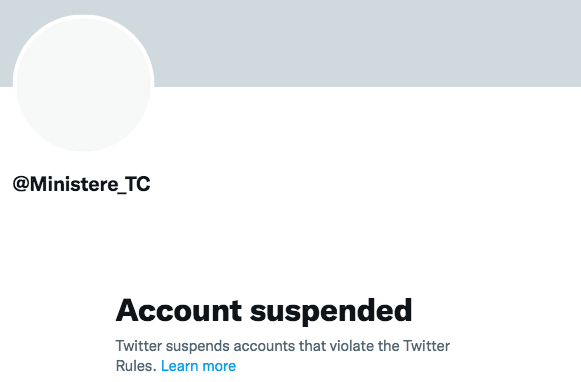Click the "@" symbol in the handle
The image size is (581, 382).
(x=21, y=184)
